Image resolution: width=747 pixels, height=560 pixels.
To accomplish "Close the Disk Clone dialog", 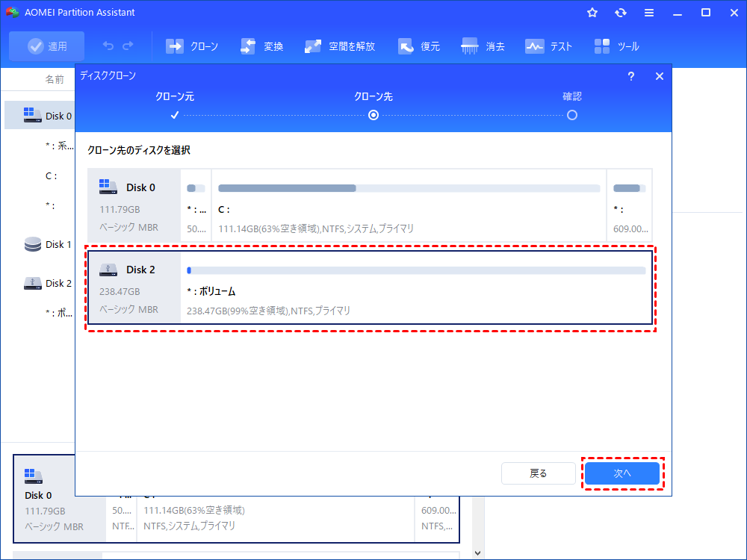I will click(x=659, y=76).
